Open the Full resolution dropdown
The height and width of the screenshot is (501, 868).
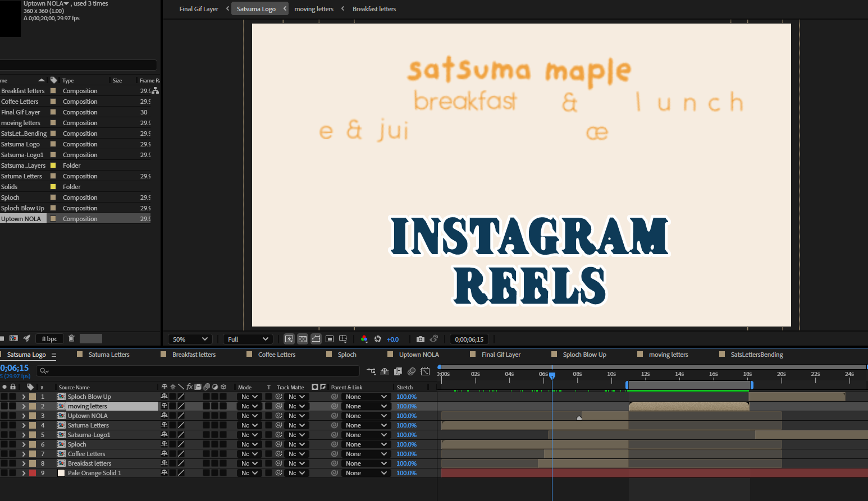248,339
